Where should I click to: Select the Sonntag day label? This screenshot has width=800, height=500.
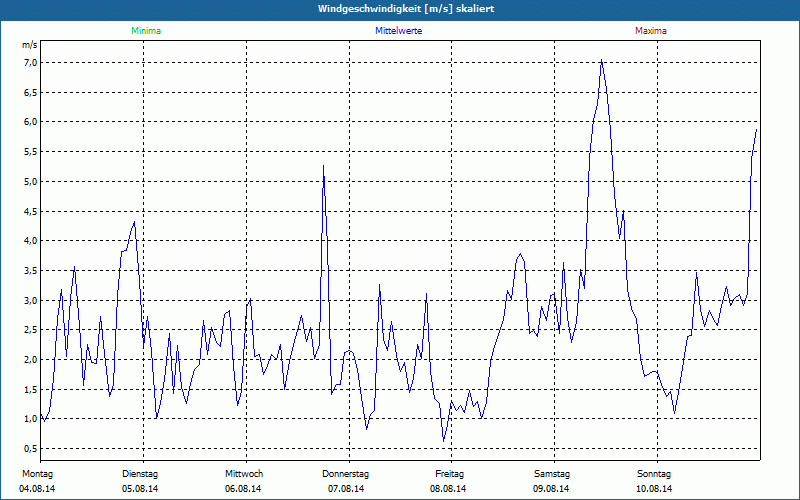[654, 473]
